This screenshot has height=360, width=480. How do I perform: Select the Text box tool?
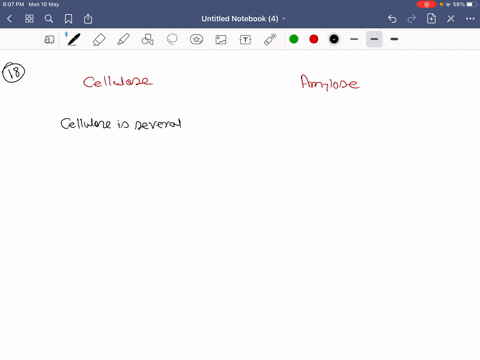245,40
